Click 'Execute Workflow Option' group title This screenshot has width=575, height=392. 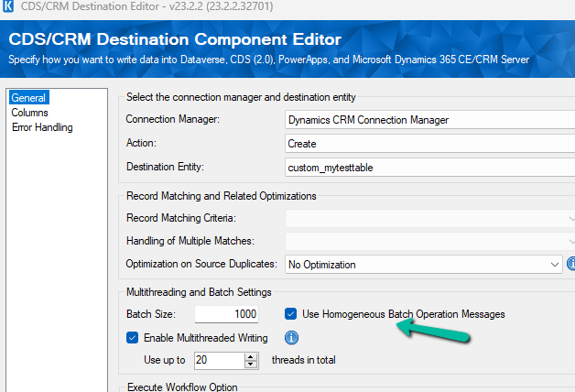(x=182, y=387)
